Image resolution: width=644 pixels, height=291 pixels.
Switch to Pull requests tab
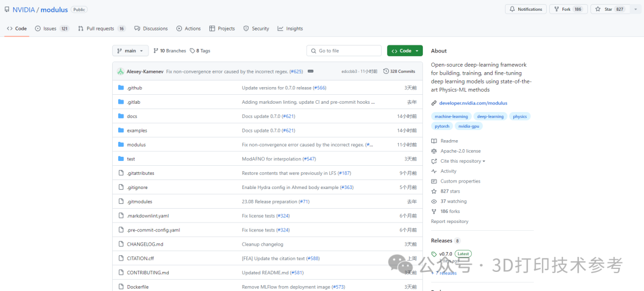pyautogui.click(x=102, y=29)
